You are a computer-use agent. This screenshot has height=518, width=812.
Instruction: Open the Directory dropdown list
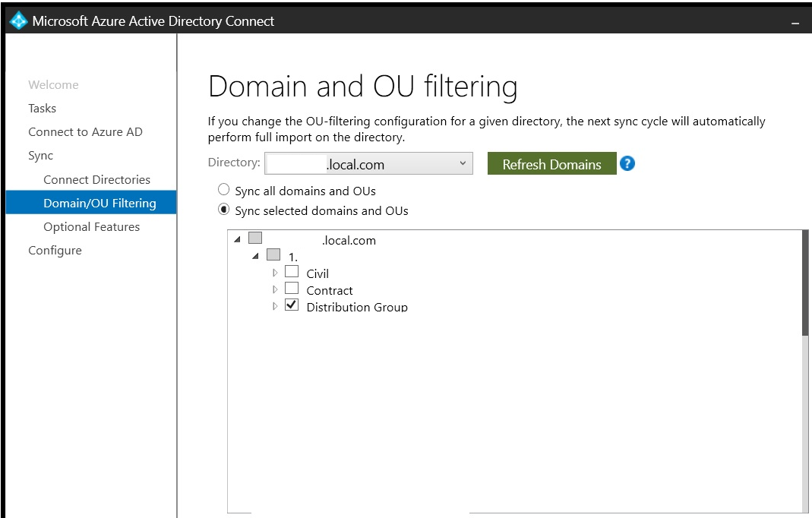point(368,164)
